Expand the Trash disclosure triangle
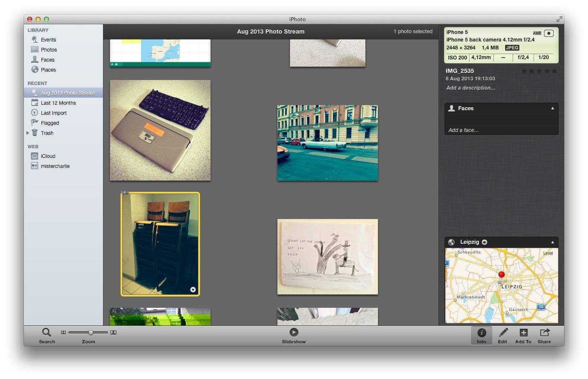 [28, 133]
